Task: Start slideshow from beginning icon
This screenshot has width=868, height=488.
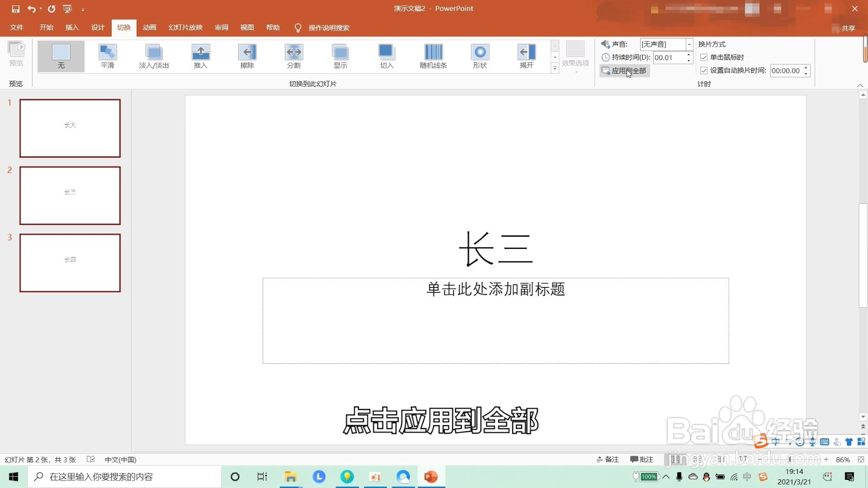Action: tap(67, 9)
